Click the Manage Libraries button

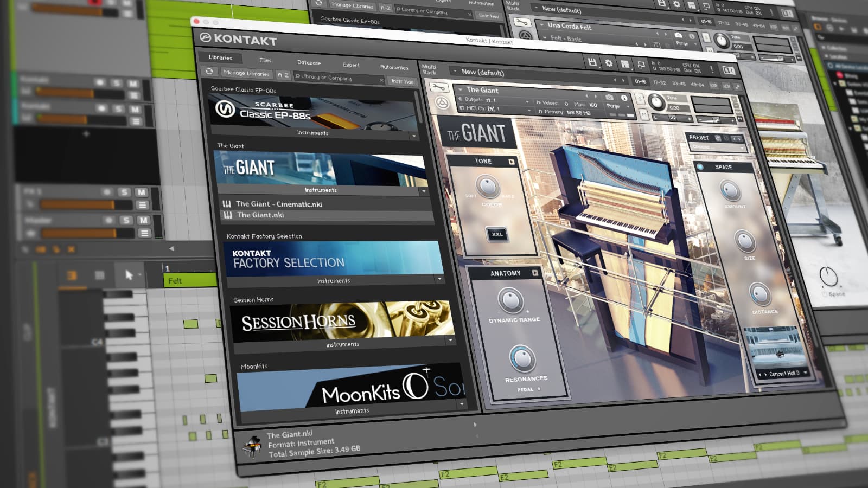click(247, 74)
